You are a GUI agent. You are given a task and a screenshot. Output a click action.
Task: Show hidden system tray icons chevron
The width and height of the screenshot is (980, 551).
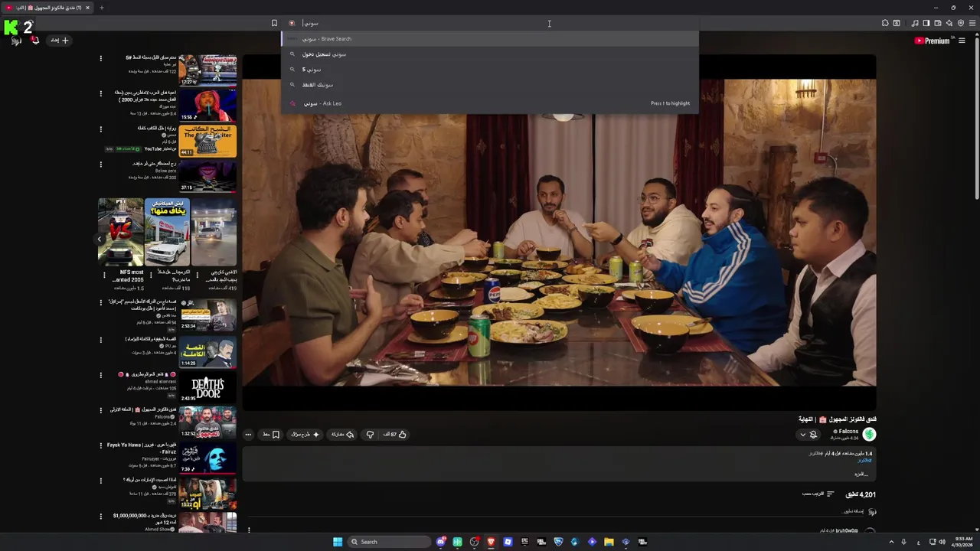pyautogui.click(x=891, y=542)
